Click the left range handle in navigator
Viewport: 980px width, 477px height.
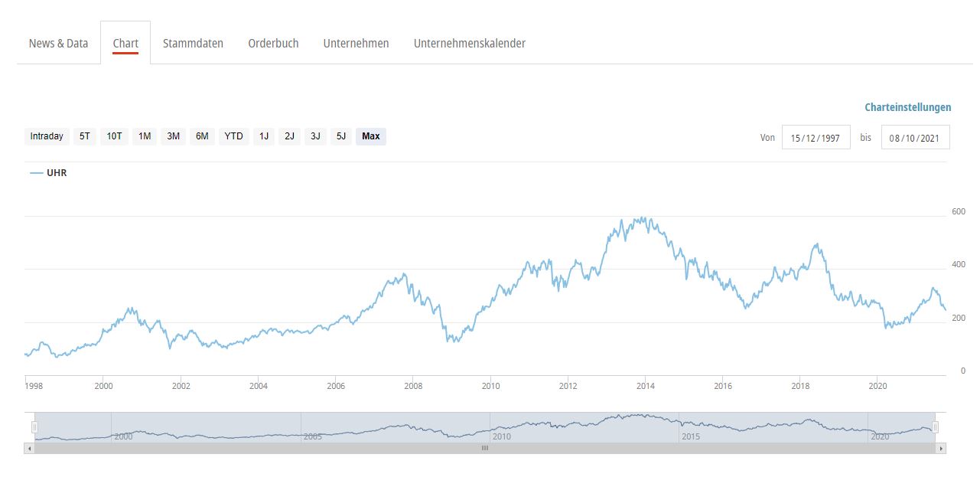click(34, 427)
